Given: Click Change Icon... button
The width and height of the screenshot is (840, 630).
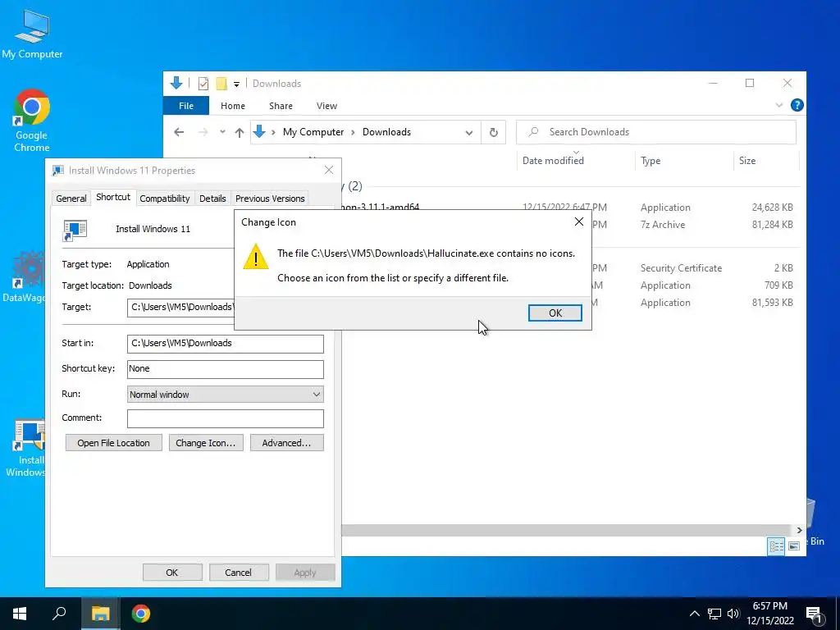Looking at the screenshot, I should [206, 443].
